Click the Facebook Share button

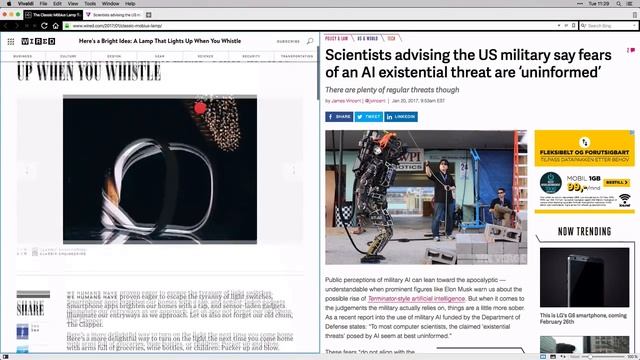click(339, 117)
